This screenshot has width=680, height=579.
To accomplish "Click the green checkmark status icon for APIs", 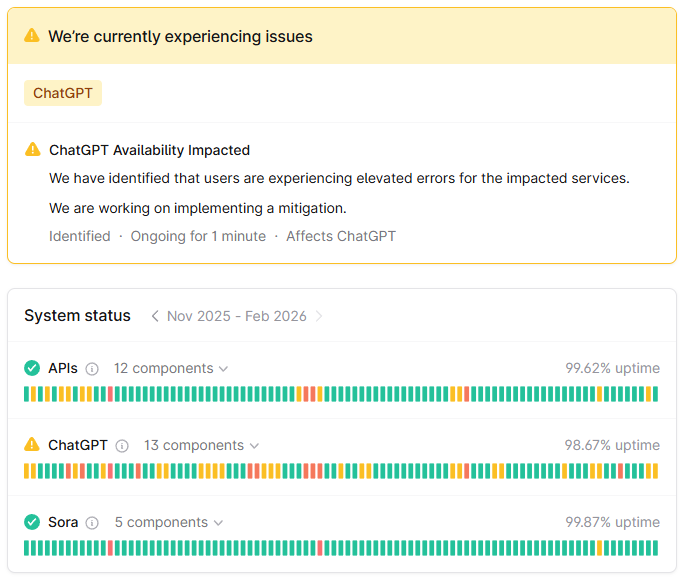I will pyautogui.click(x=32, y=368).
